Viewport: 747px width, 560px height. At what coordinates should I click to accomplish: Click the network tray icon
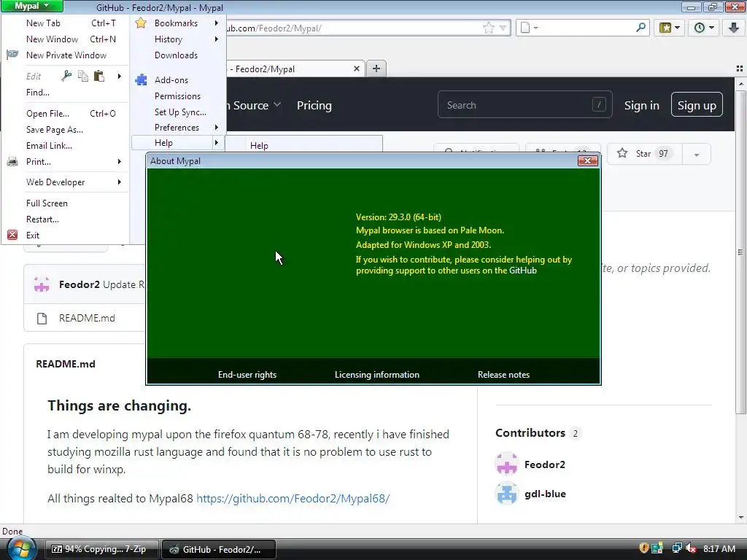click(x=676, y=548)
